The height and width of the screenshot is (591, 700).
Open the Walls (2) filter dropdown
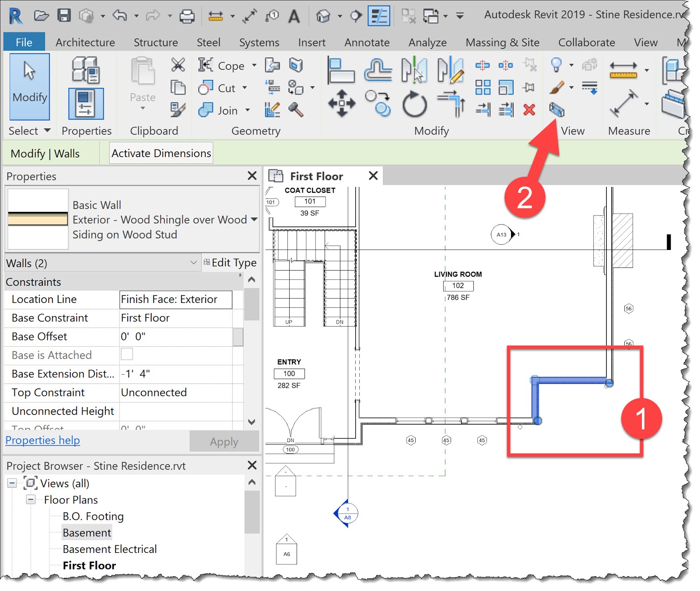(x=193, y=263)
